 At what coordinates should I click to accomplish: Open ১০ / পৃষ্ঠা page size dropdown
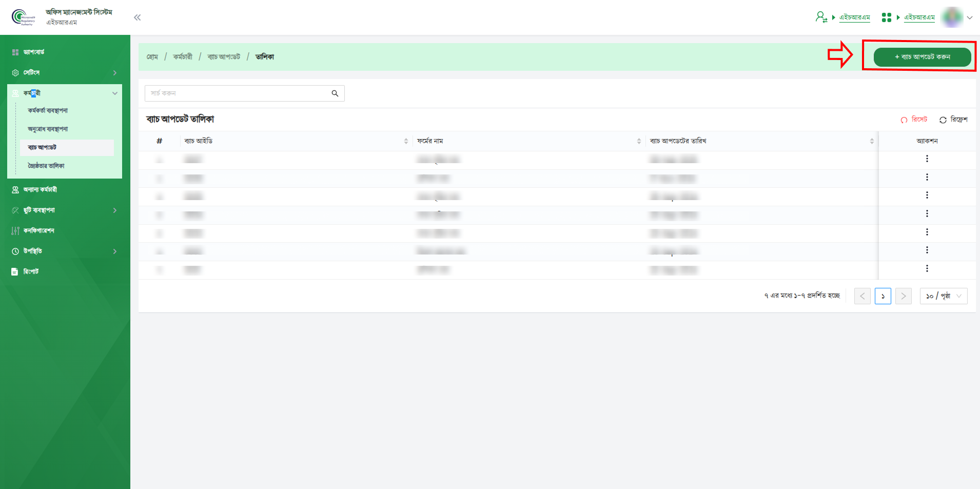944,296
